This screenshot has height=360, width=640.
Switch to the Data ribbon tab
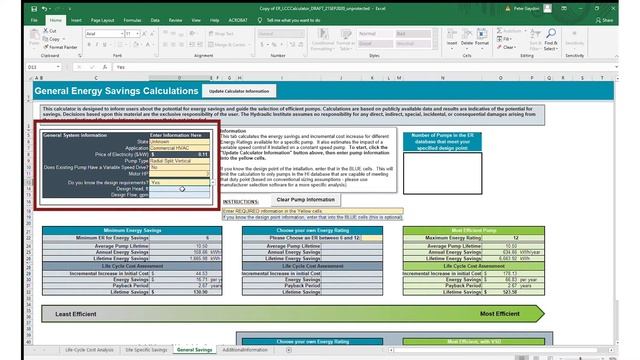click(155, 20)
